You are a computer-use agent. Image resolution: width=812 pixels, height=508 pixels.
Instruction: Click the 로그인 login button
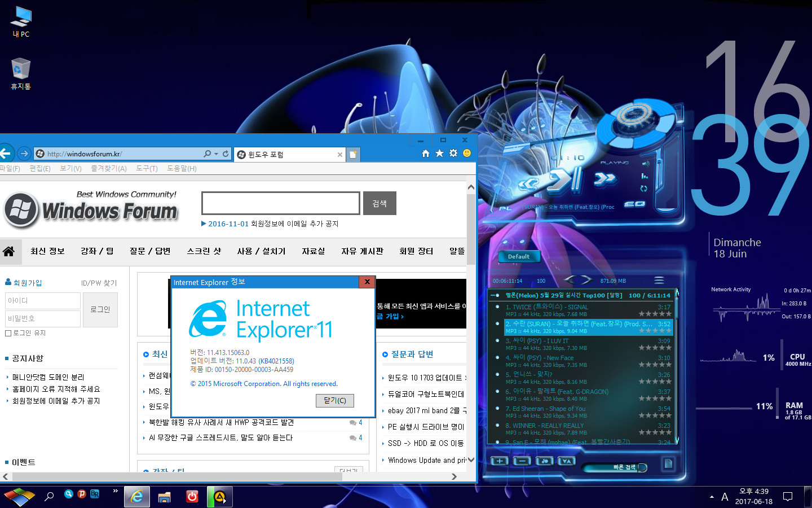100,310
